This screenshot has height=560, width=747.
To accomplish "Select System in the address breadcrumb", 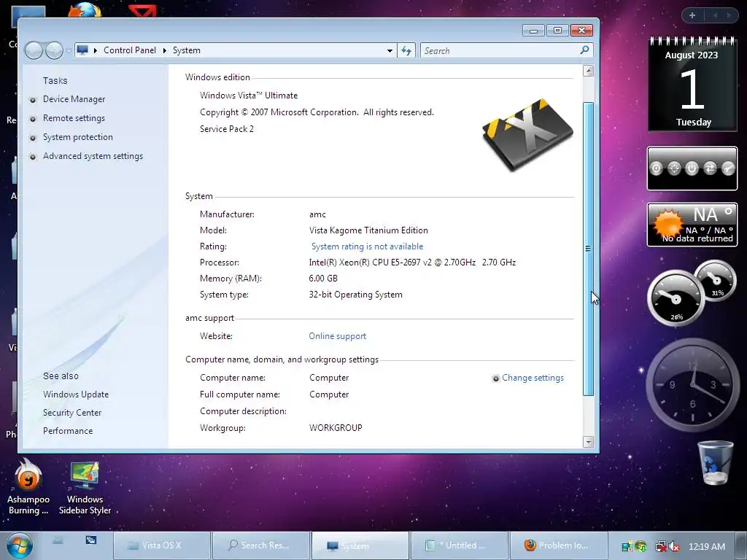I will (x=186, y=50).
